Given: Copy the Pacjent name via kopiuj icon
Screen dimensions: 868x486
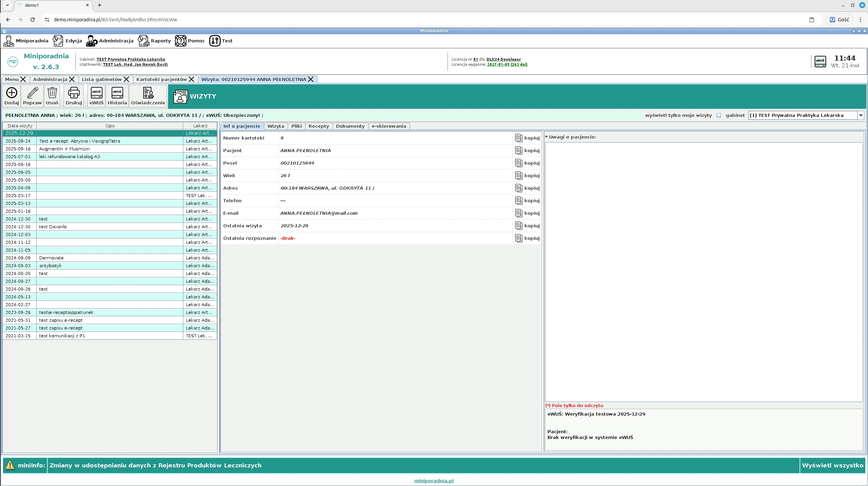Looking at the screenshot, I should [519, 150].
